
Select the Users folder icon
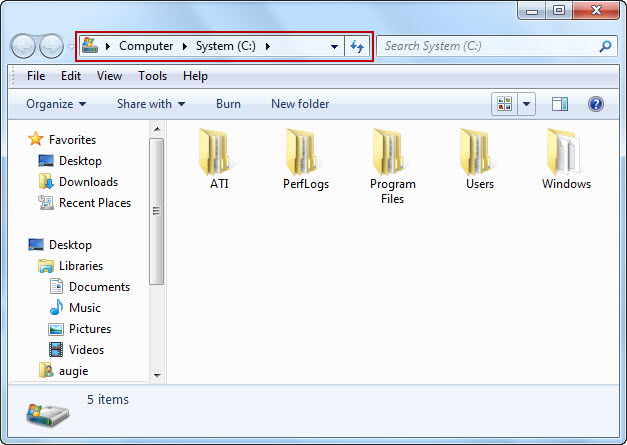click(x=479, y=151)
